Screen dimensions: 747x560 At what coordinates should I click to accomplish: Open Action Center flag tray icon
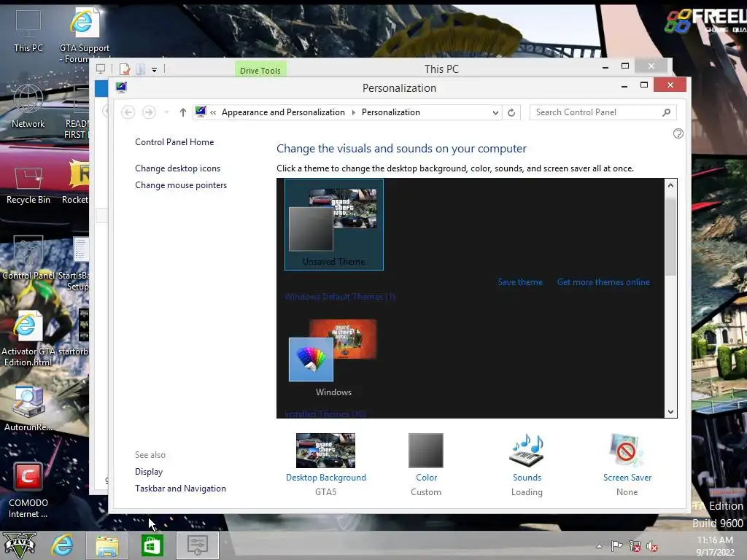point(616,545)
